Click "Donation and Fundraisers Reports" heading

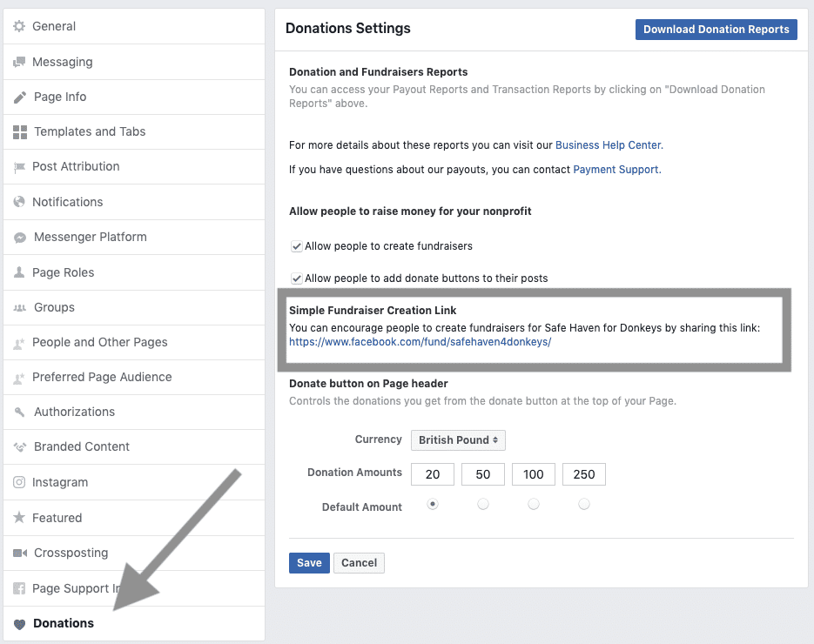[x=379, y=72]
